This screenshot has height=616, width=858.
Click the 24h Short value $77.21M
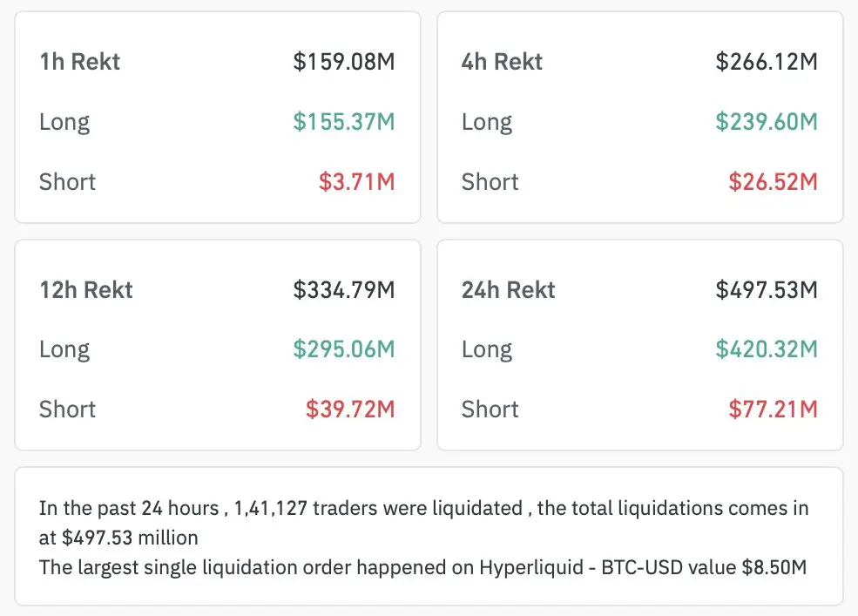click(773, 410)
